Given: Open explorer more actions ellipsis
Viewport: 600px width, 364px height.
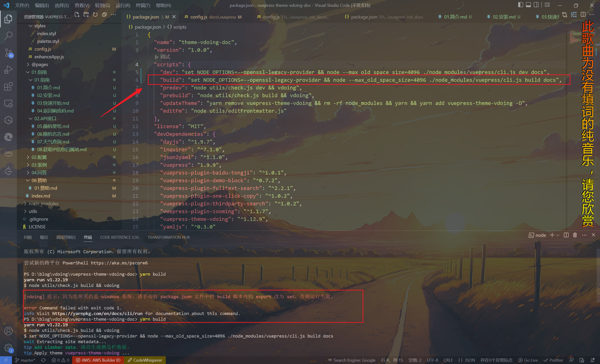Looking at the screenshot, I should click(x=113, y=15).
